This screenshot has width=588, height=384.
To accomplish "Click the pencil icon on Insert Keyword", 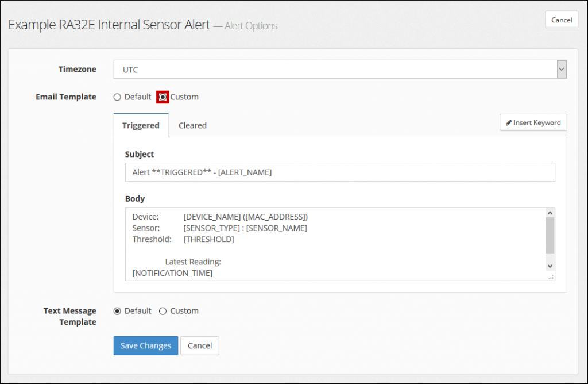I will (509, 122).
